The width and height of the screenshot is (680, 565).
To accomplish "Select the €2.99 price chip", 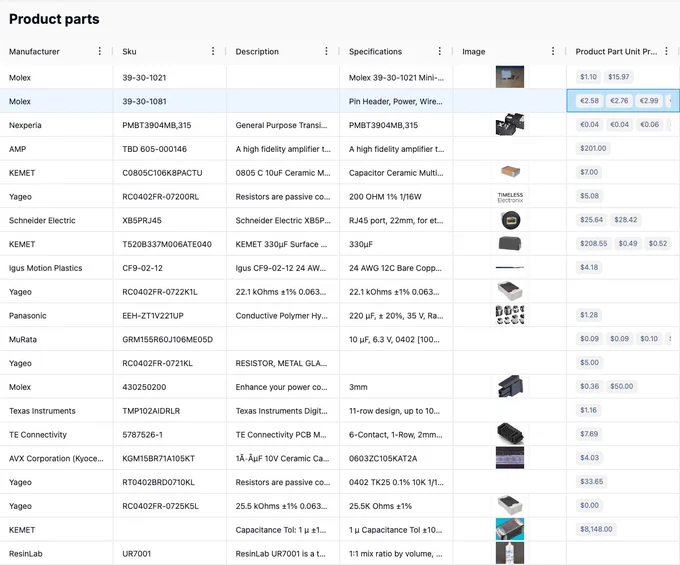I will (x=649, y=101).
